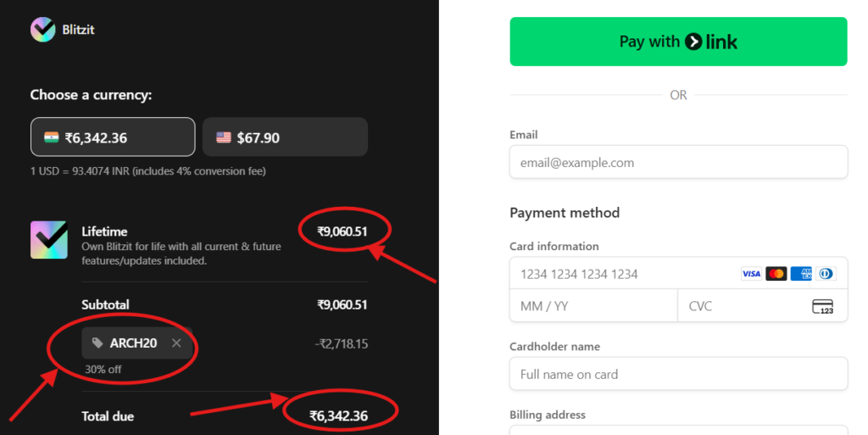
Task: Click the Visa card icon
Action: coord(751,274)
